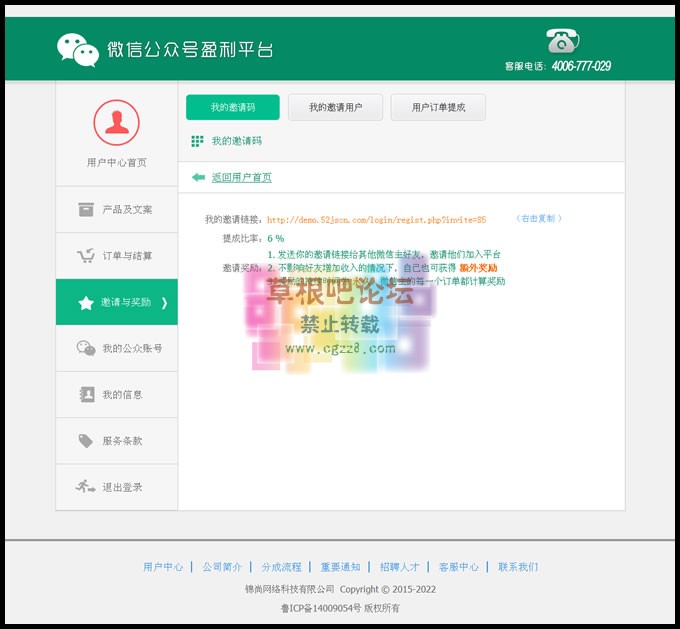Switch to the 我的邀请码 tab
This screenshot has width=680, height=629.
233,107
